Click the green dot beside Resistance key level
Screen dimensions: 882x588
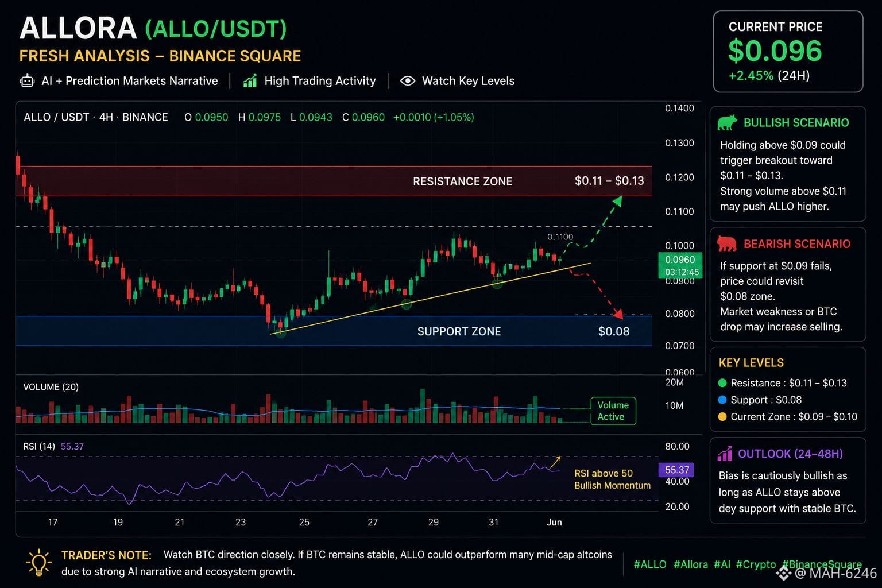(722, 383)
